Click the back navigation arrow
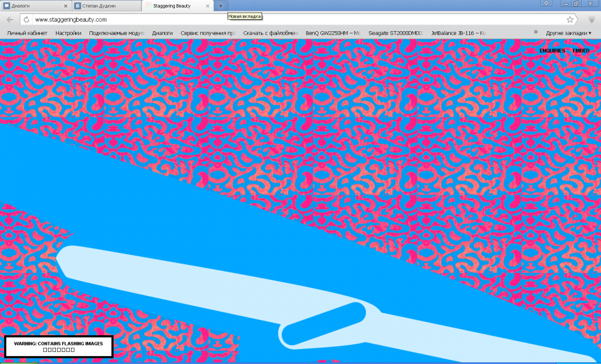 (10, 20)
